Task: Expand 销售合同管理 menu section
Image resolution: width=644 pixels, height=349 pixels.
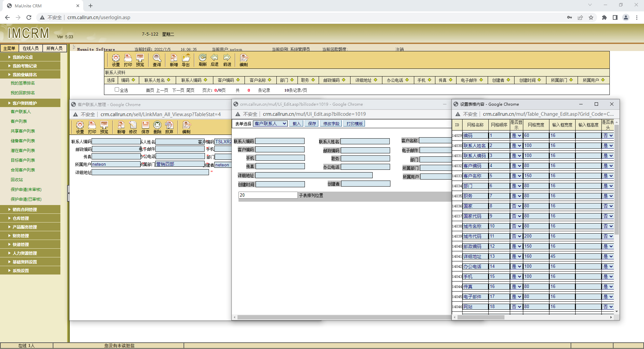Action: click(30, 209)
